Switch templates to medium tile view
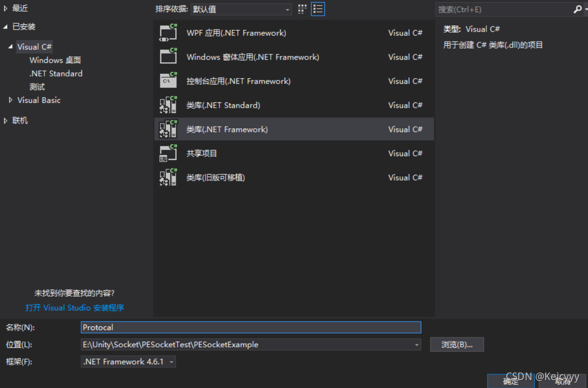 click(x=302, y=9)
